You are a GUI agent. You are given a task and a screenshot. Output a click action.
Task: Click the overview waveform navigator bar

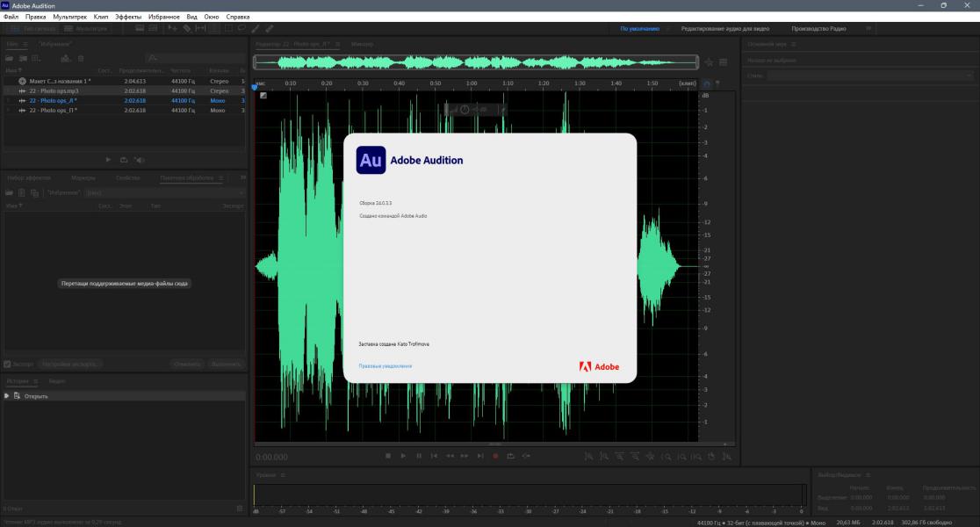pos(476,62)
